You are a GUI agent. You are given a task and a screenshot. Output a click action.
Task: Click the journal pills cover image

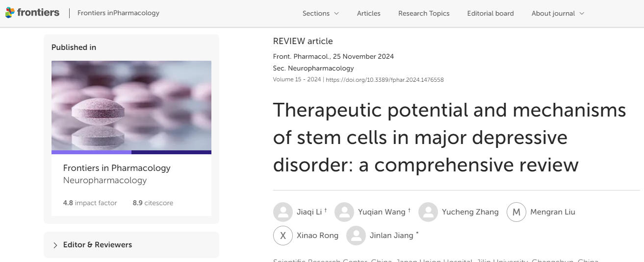pyautogui.click(x=131, y=105)
